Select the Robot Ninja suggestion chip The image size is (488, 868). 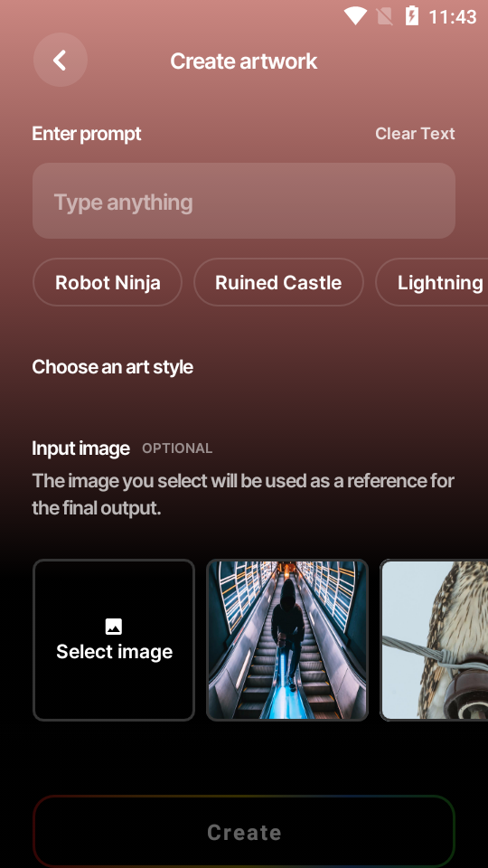(108, 282)
